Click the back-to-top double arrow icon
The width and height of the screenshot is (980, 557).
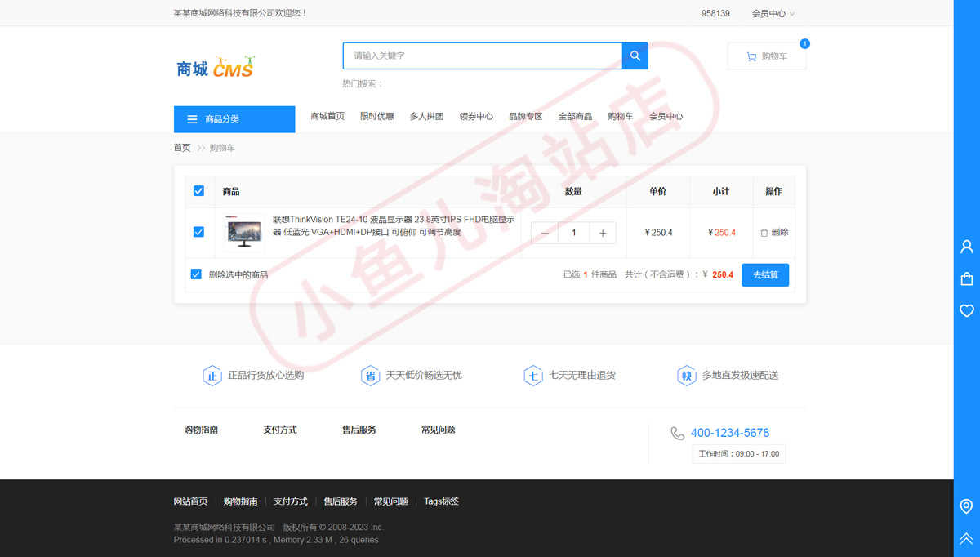967,539
